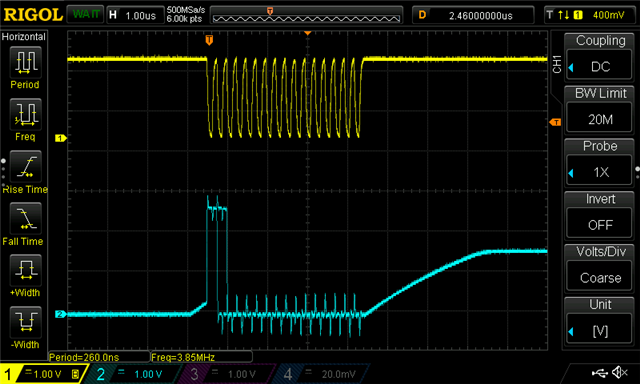
Task: Select the +Width measurement icon
Action: (25, 270)
